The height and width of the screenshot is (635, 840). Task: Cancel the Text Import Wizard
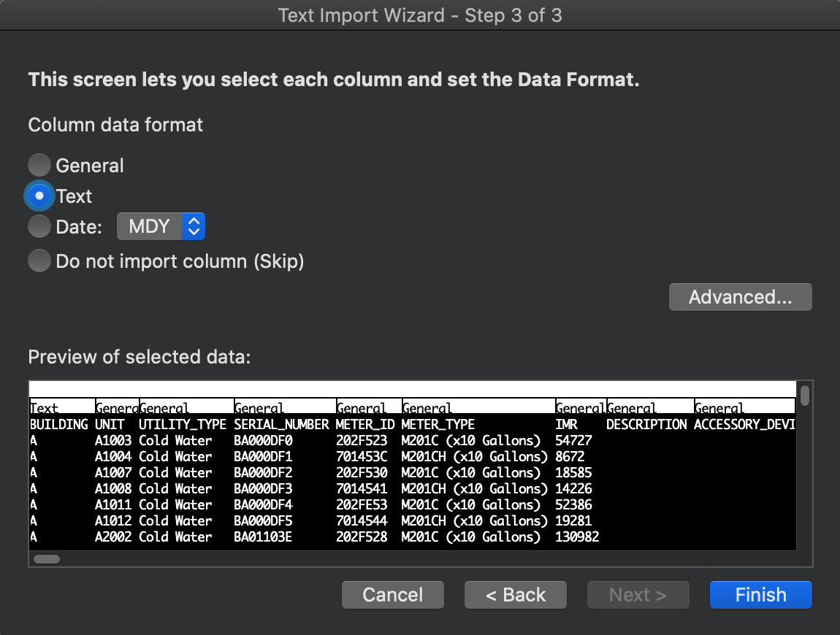(x=393, y=595)
